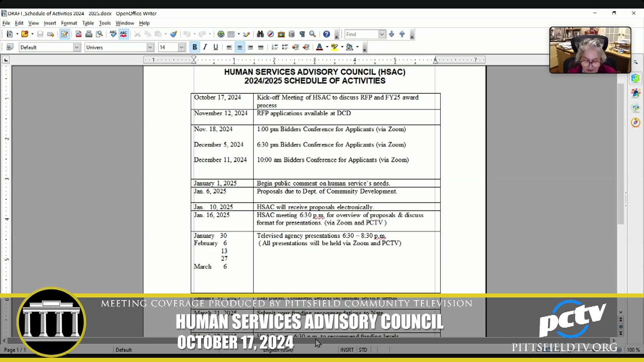Open the Table menu

tap(88, 23)
